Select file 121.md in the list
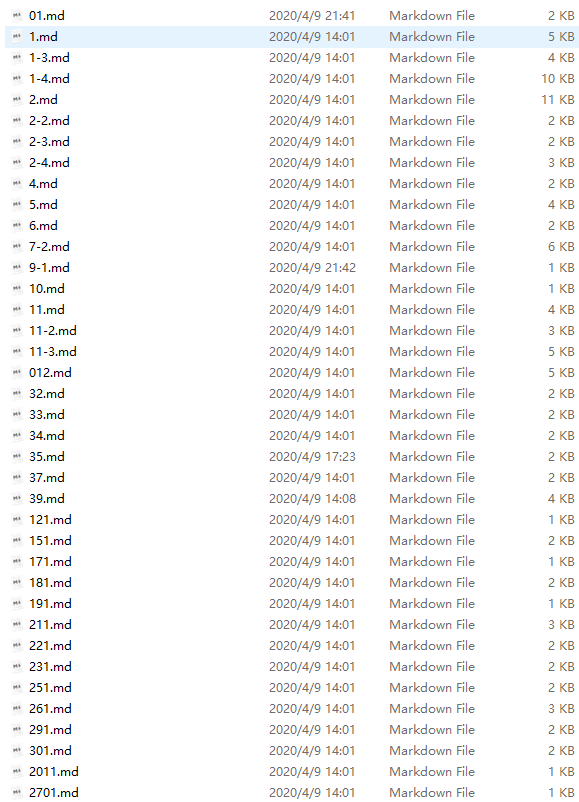 pyautogui.click(x=50, y=520)
